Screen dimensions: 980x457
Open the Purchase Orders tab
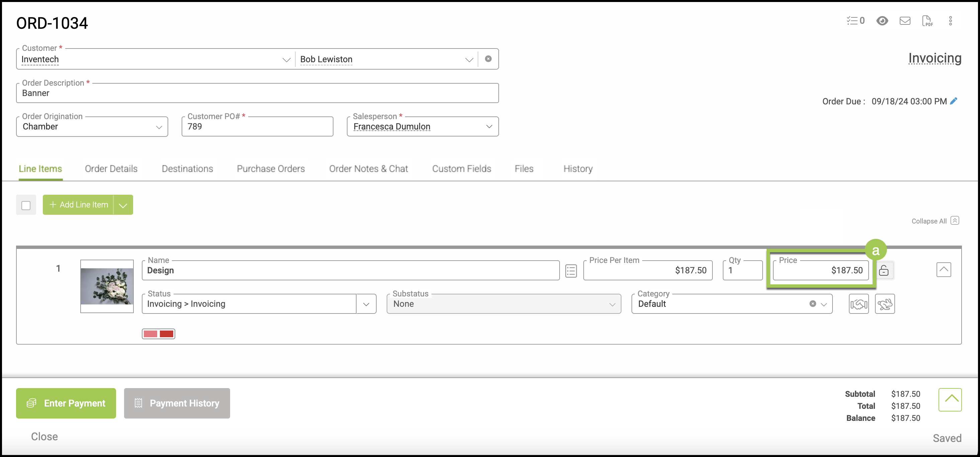coord(271,169)
